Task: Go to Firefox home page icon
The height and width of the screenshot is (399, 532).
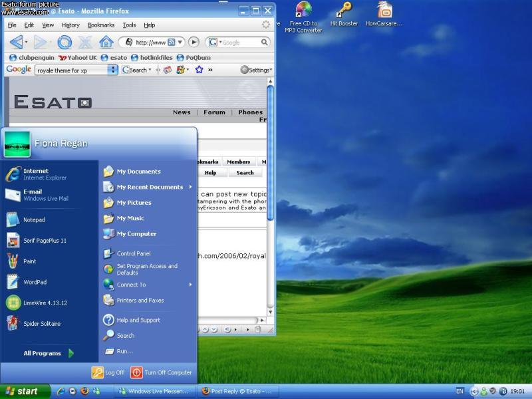Action: [106, 42]
